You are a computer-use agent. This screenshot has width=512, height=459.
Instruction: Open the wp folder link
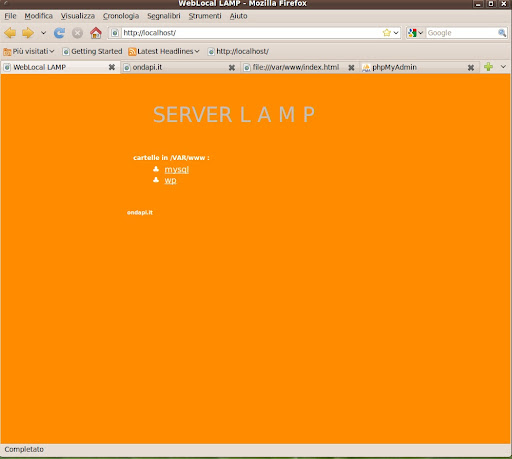click(x=170, y=180)
